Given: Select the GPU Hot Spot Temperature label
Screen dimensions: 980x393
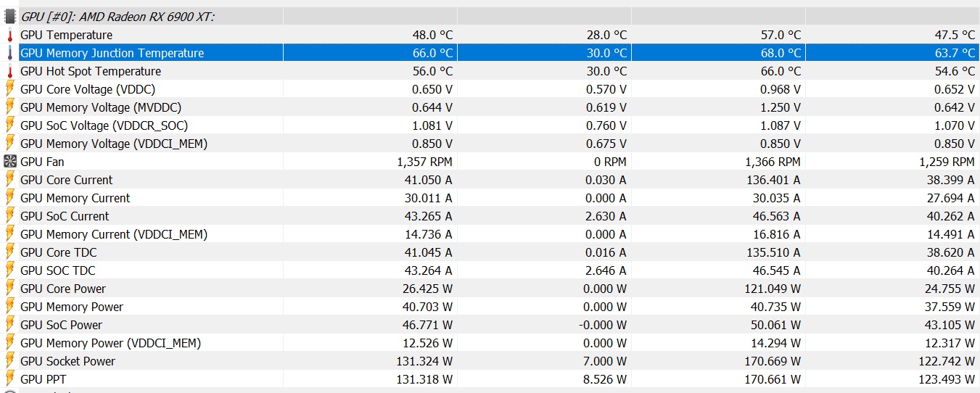Looking at the screenshot, I should pos(91,71).
